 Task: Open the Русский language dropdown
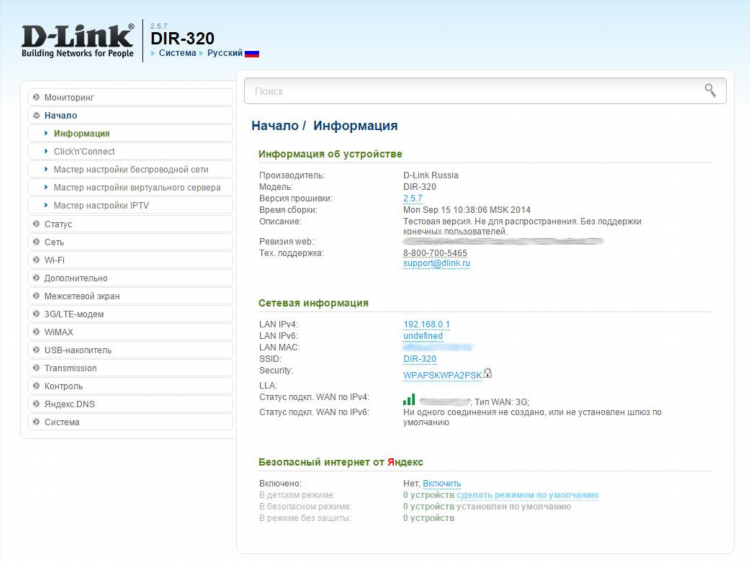pyautogui.click(x=225, y=53)
